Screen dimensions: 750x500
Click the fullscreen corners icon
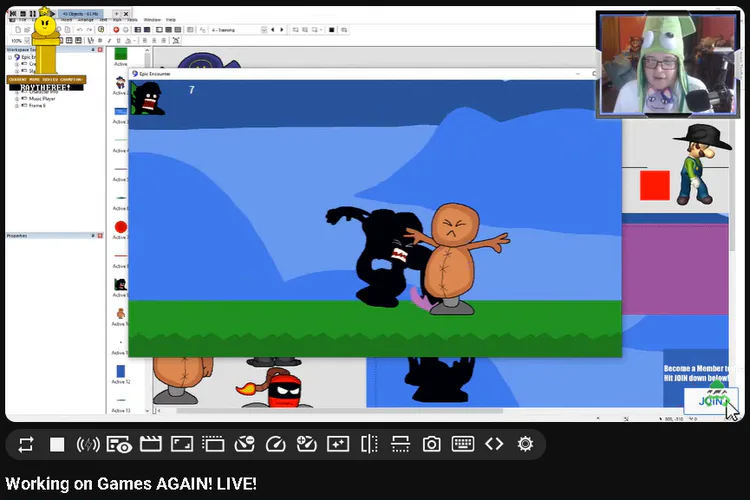[182, 444]
